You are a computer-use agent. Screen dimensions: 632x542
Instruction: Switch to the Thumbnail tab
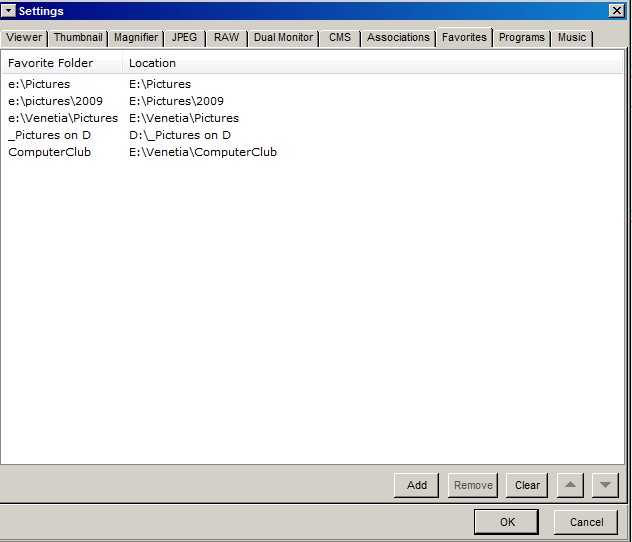pyautogui.click(x=78, y=37)
